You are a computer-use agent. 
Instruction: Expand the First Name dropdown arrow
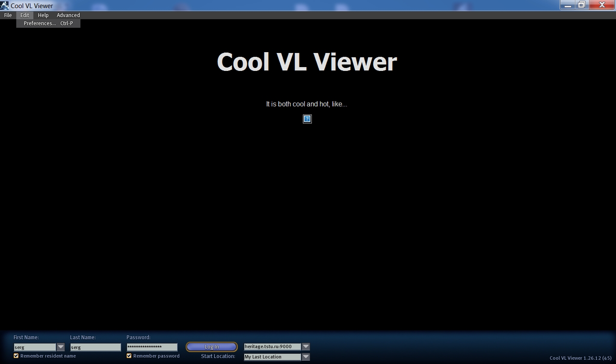(61, 347)
